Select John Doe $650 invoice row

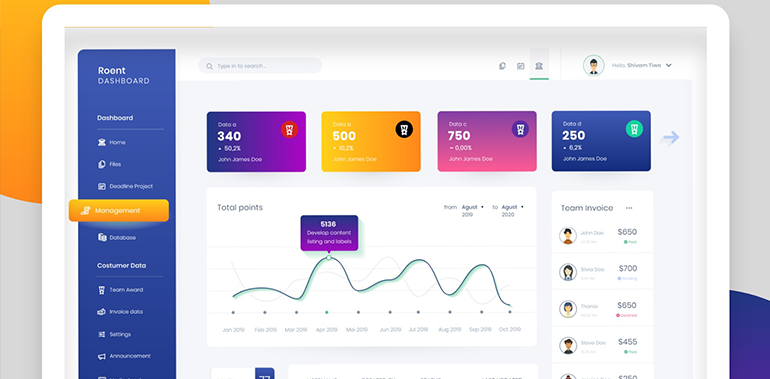pyautogui.click(x=602, y=236)
